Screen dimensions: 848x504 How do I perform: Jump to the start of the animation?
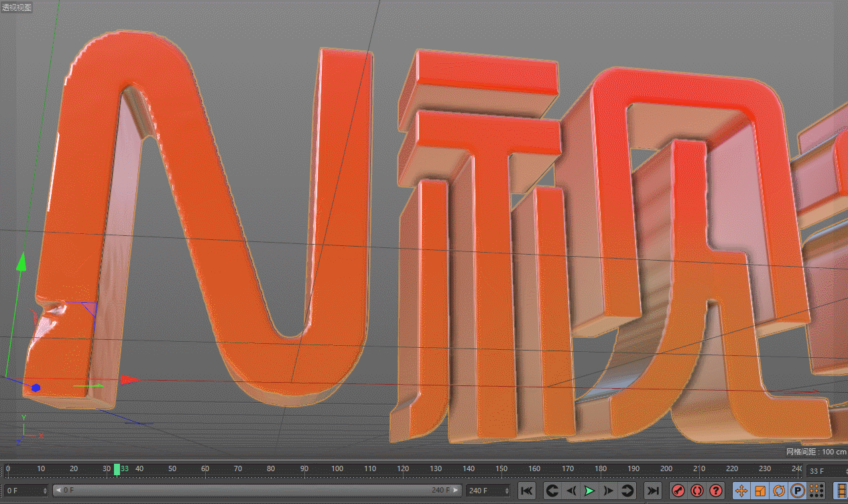[x=527, y=491]
